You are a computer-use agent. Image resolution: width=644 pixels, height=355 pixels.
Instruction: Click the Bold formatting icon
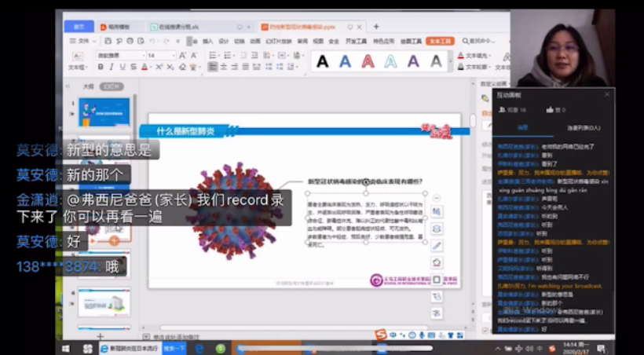[100, 68]
